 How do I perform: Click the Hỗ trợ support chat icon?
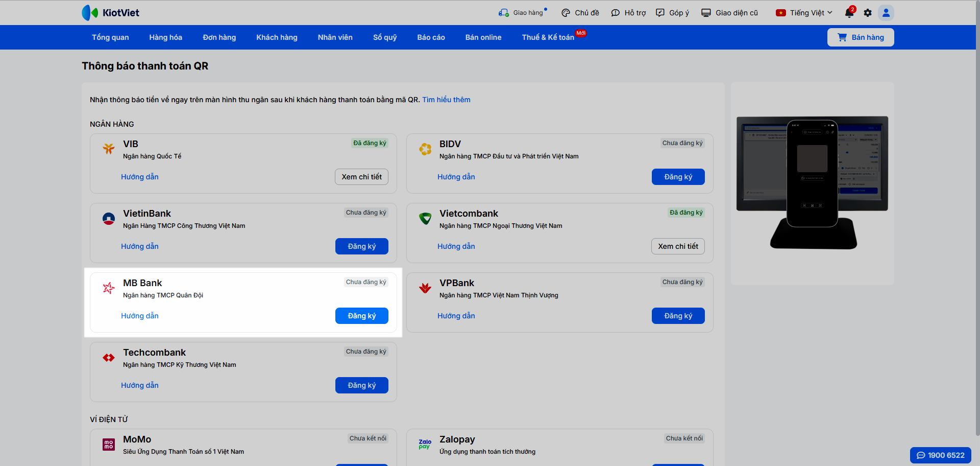tap(615, 13)
